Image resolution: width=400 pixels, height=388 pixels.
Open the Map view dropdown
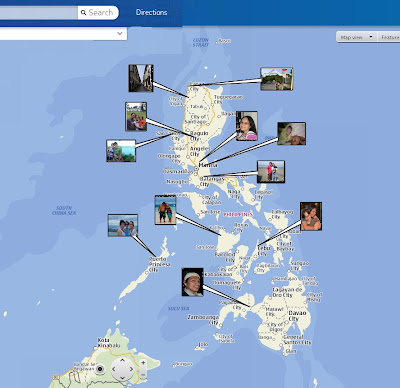[x=356, y=37]
